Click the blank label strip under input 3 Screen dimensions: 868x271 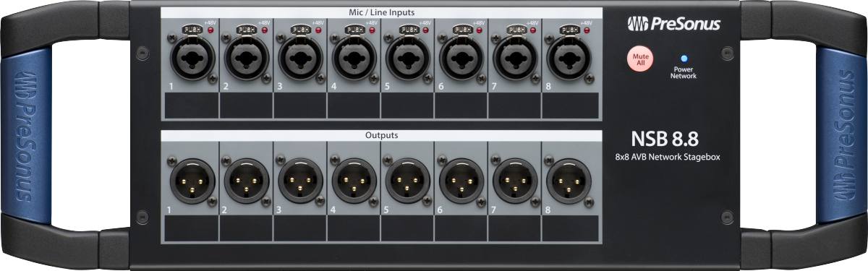(x=299, y=106)
